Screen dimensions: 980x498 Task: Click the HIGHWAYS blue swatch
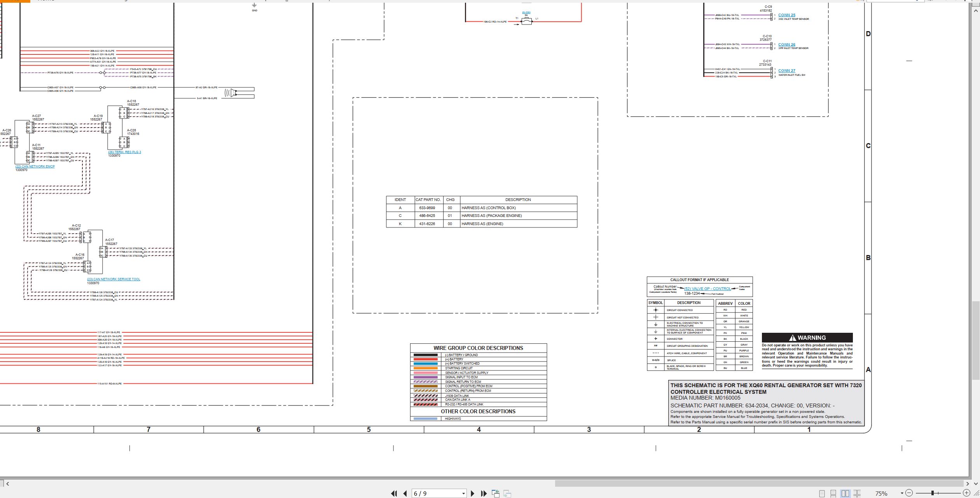[425, 419]
